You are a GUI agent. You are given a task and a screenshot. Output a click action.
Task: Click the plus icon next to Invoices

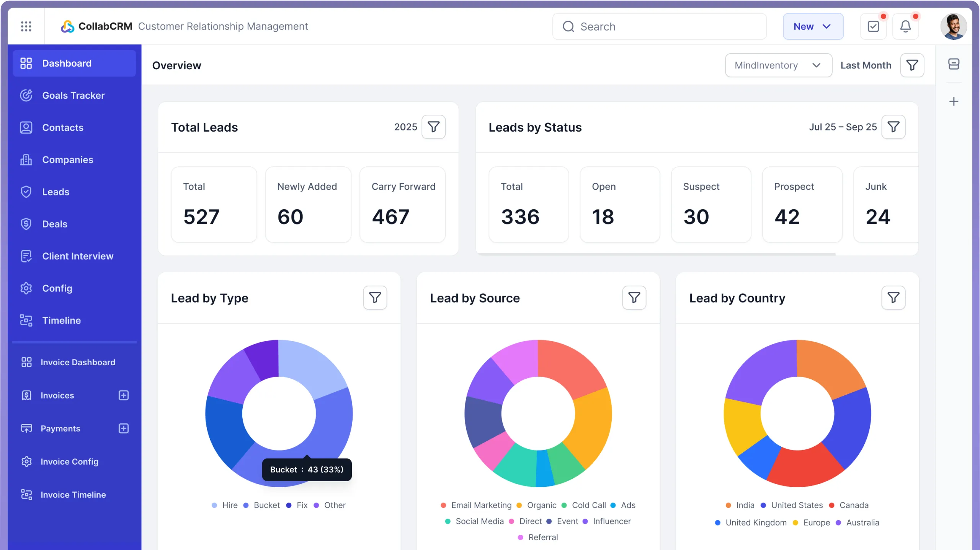pos(123,395)
